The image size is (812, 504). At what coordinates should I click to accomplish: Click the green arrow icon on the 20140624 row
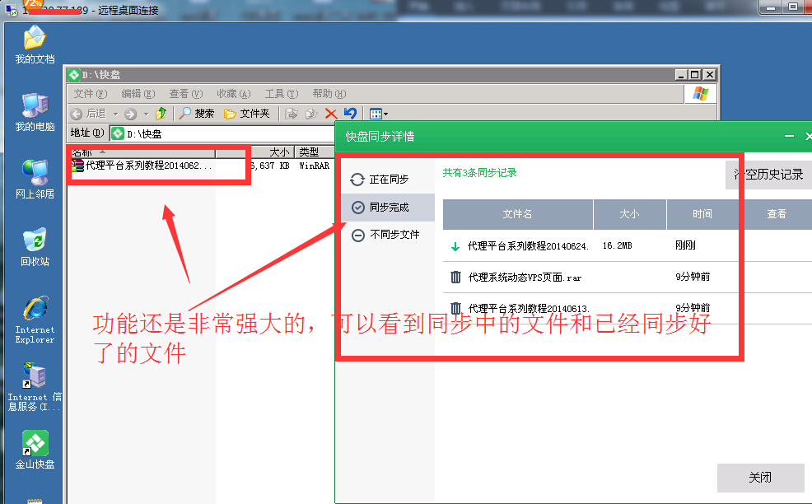click(x=455, y=246)
